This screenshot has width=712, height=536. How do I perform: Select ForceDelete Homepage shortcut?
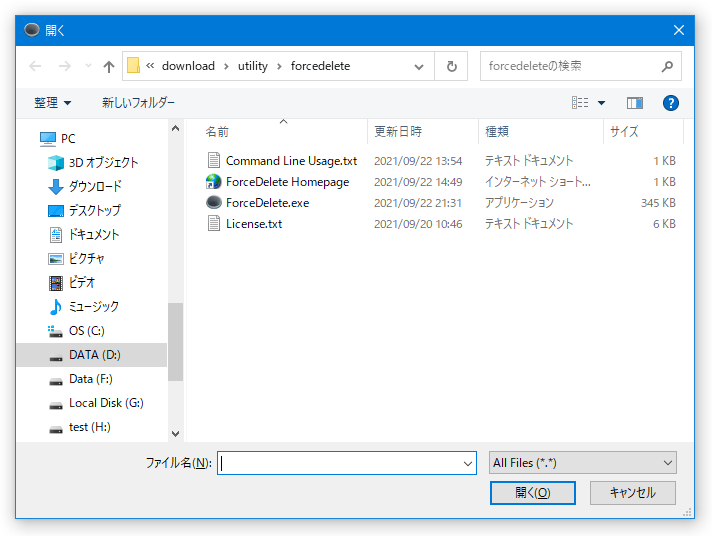[x=287, y=182]
